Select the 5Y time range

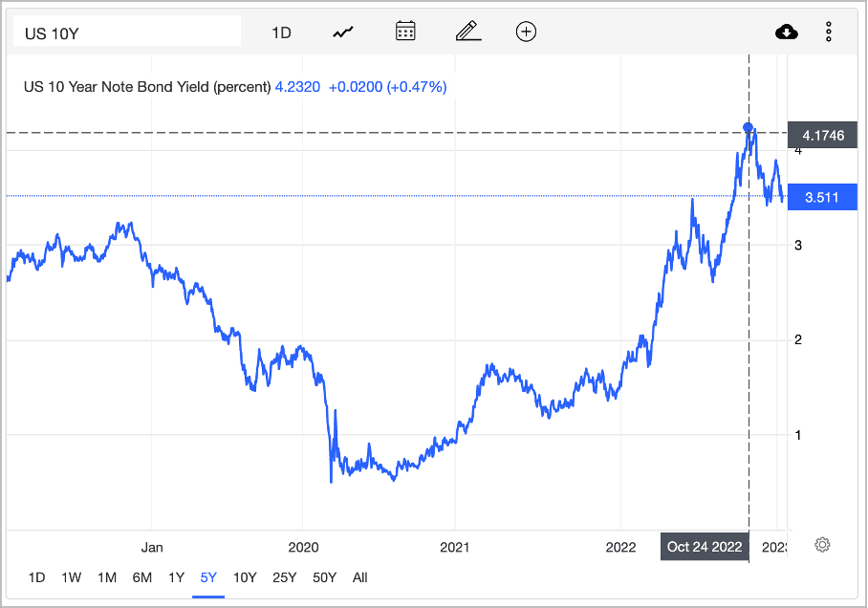pyautogui.click(x=208, y=577)
